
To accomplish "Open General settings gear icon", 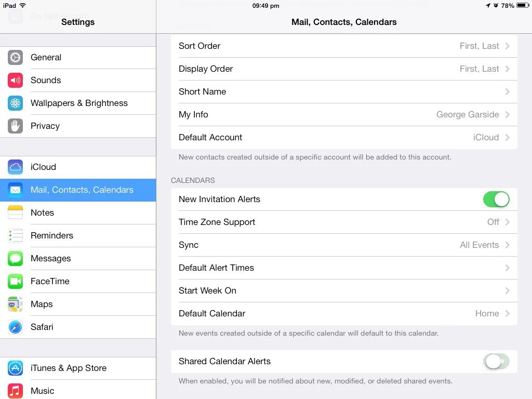I will pyautogui.click(x=15, y=57).
